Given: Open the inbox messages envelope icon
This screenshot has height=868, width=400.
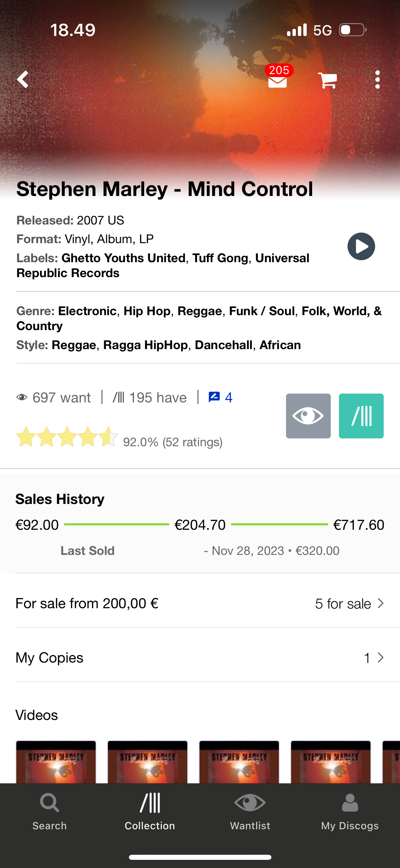Looking at the screenshot, I should 278,80.
